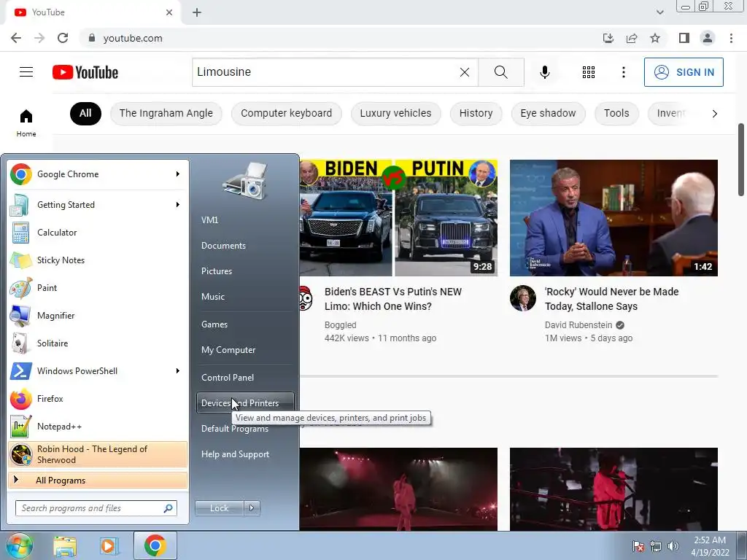Viewport: 747px width, 560px height.
Task: Open the YouTube hamburger guide menu
Action: (26, 72)
